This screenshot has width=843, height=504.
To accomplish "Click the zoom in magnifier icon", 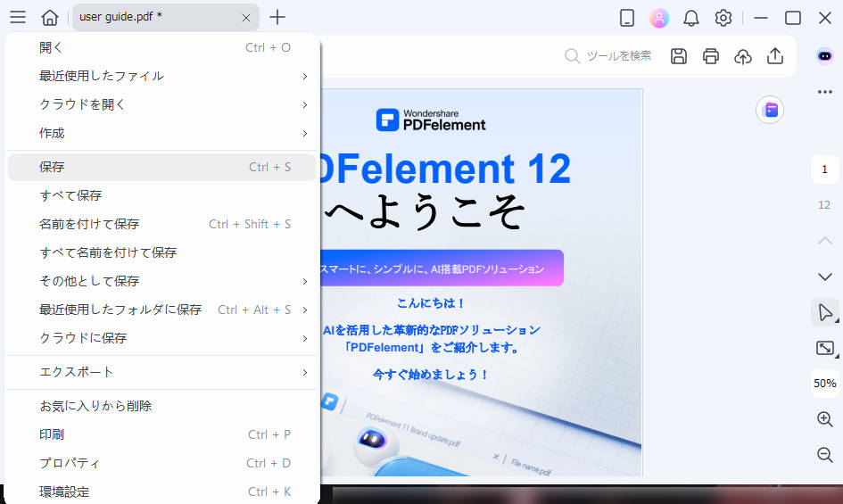I will [x=825, y=419].
